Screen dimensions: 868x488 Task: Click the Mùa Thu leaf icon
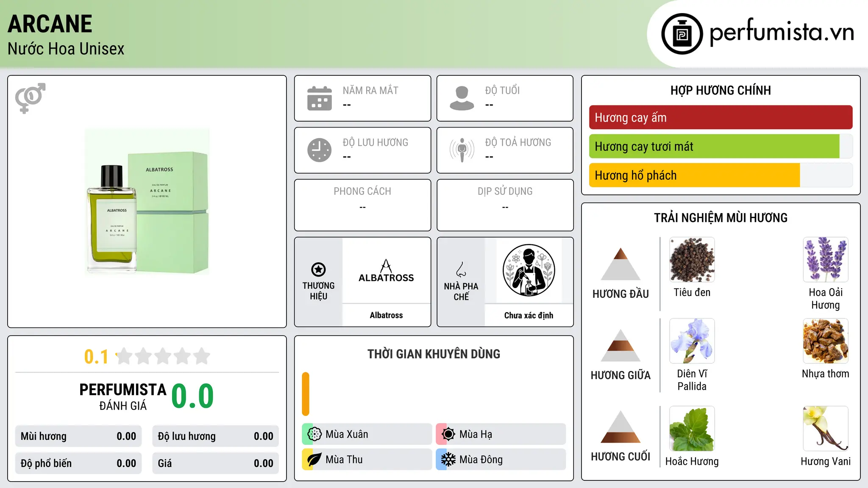314,460
